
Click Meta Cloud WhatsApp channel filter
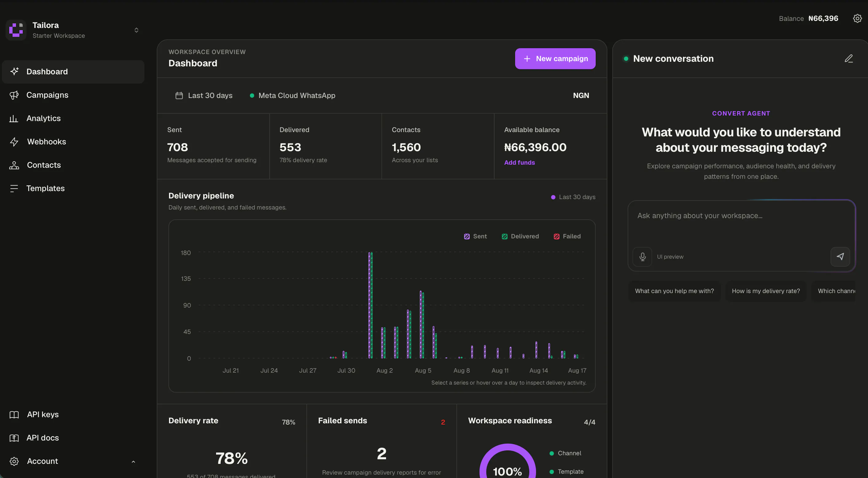pos(293,96)
